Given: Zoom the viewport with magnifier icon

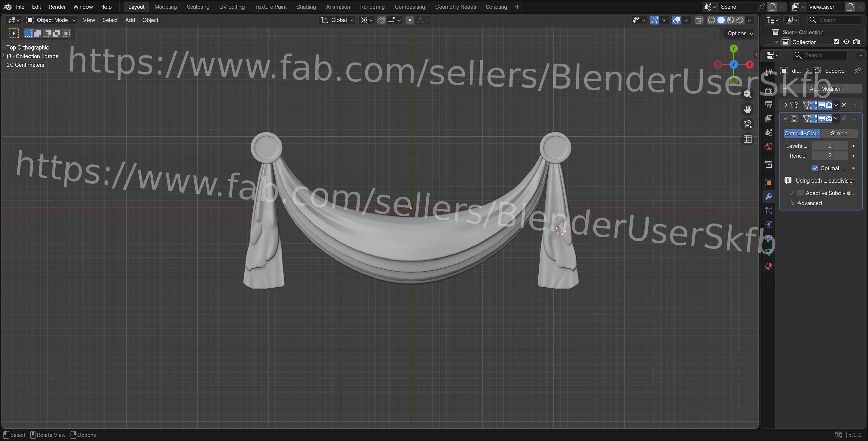Looking at the screenshot, I should [747, 94].
